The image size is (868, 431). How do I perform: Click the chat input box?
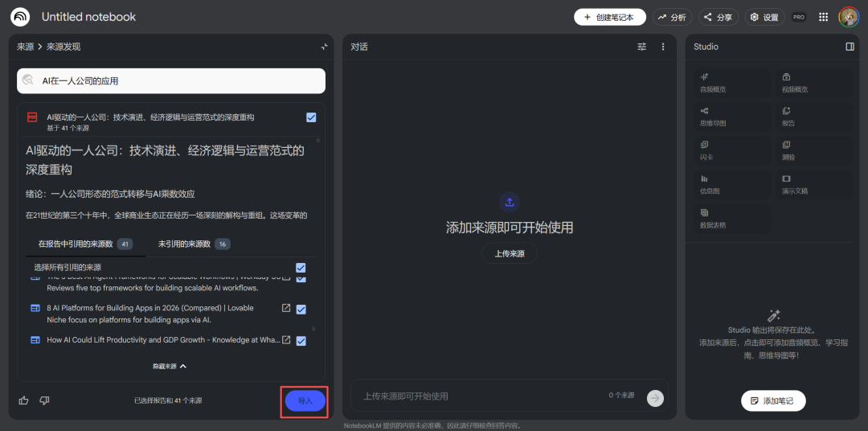point(510,396)
